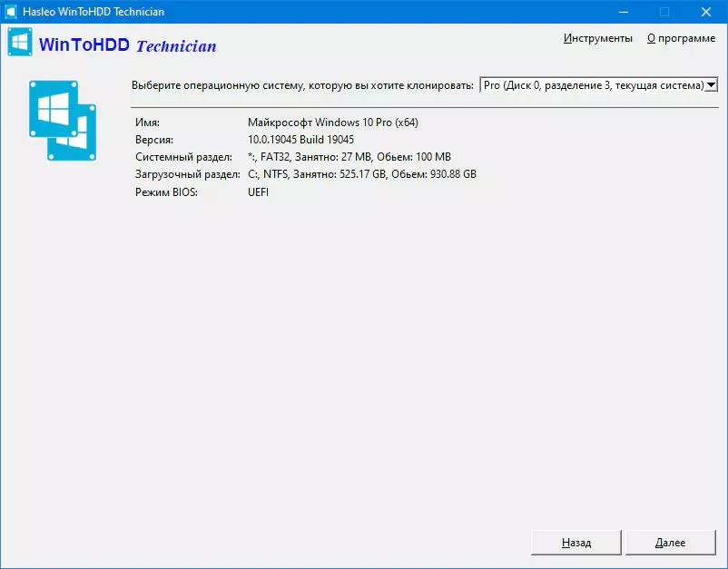Screen dimensions: 728x569
Task: Minimize the WinToHDD window
Action: point(624,12)
